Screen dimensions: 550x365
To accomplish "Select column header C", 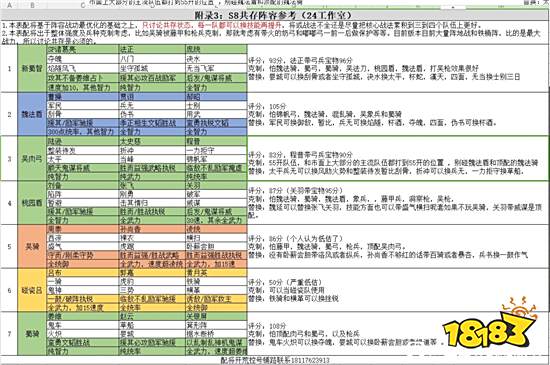I will click(x=83, y=5).
